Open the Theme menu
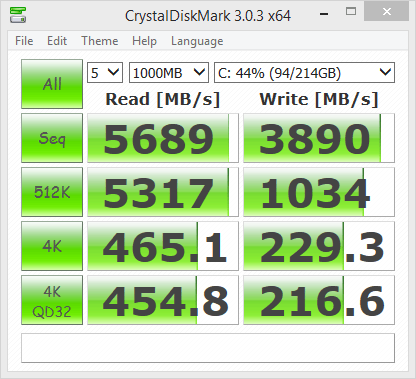 click(x=100, y=41)
